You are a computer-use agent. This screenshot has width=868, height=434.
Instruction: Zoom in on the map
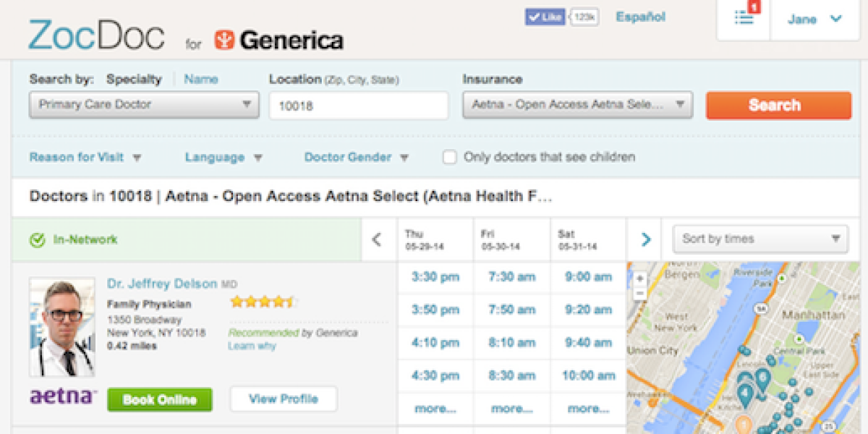pyautogui.click(x=639, y=278)
